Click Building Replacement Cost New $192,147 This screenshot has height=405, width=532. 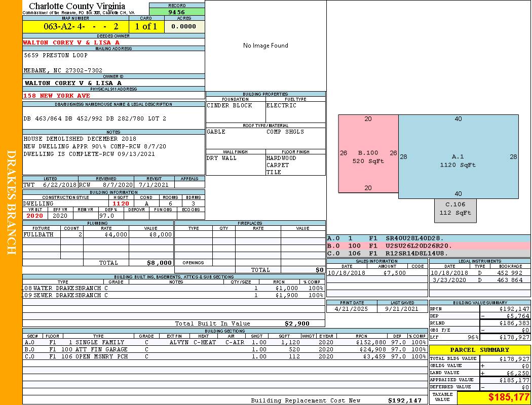[405, 400]
